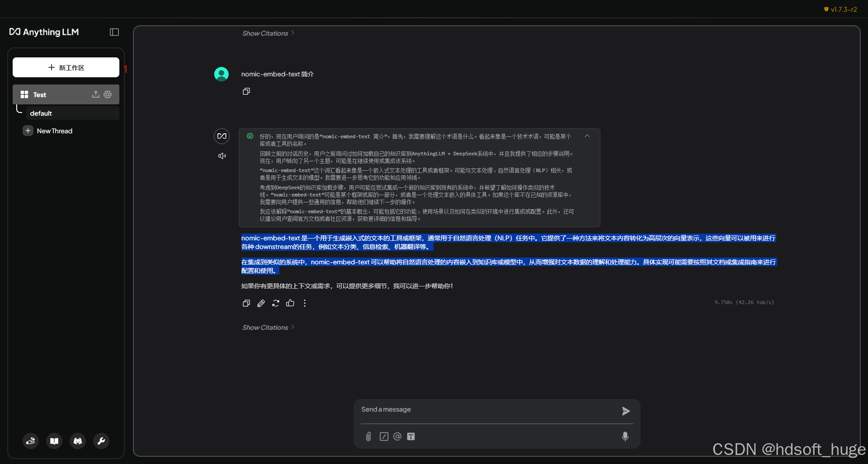Click the text 如果你有更具体的上下文或需求
868x464 pixels.
(x=286, y=286)
